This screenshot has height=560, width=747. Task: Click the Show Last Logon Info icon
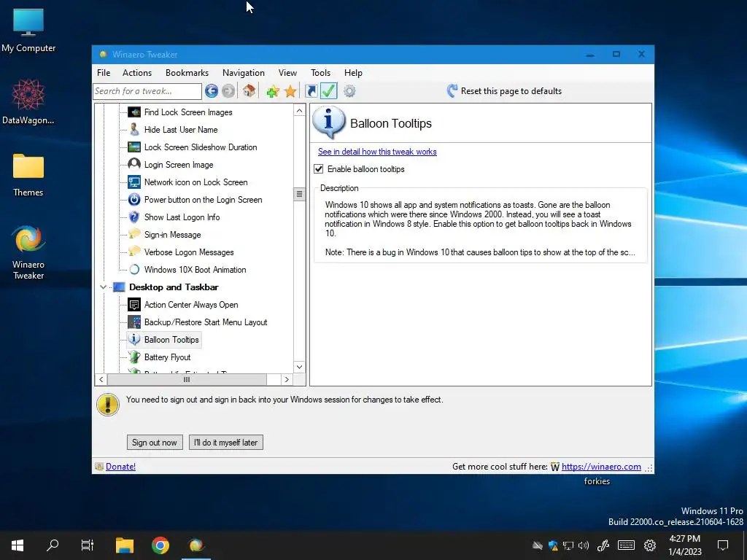click(134, 217)
